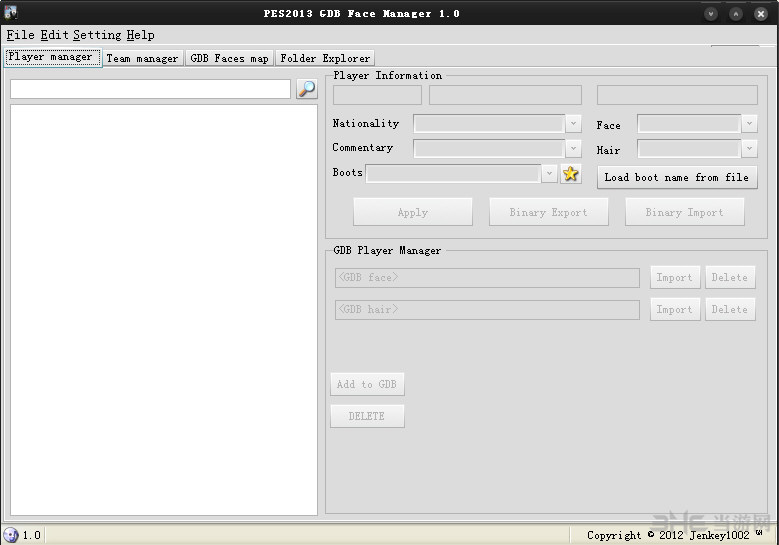779x545 pixels.
Task: Click the gold star boots favorite icon
Action: coord(571,174)
